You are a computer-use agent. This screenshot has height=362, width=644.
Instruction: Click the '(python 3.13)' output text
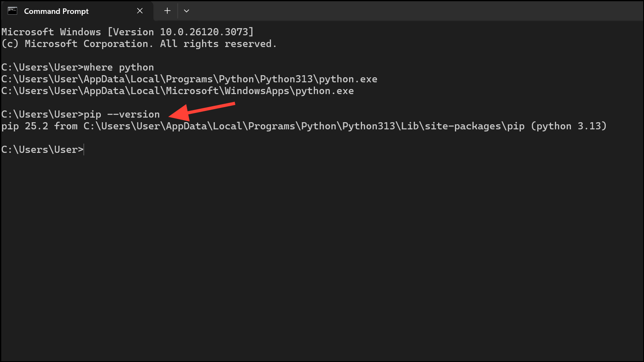click(x=569, y=126)
